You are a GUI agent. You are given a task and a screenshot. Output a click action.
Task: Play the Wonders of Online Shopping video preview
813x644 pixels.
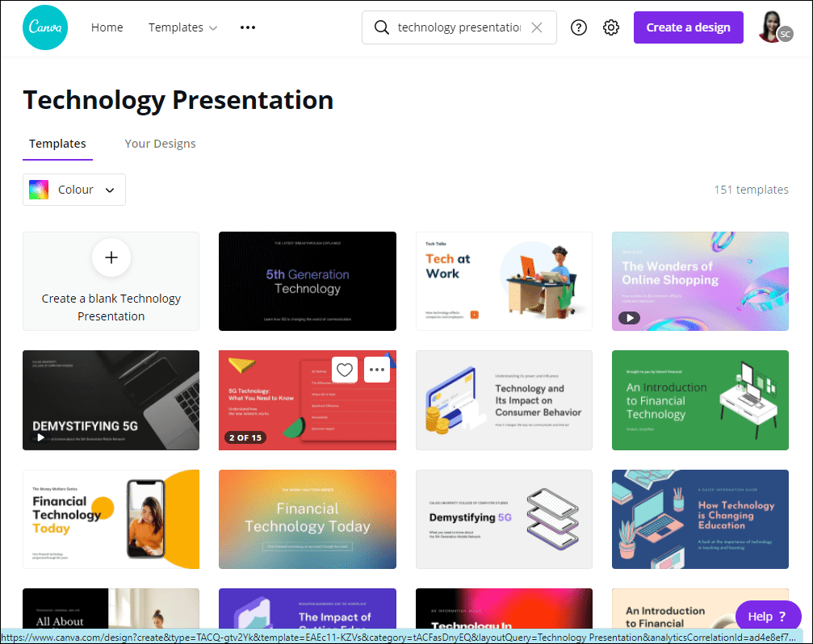click(x=629, y=317)
